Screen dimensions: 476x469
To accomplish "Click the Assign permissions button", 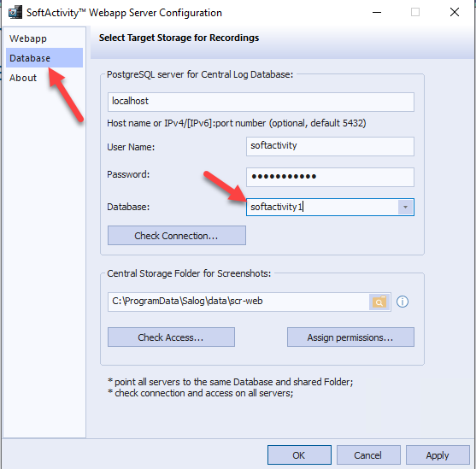I will [350, 337].
